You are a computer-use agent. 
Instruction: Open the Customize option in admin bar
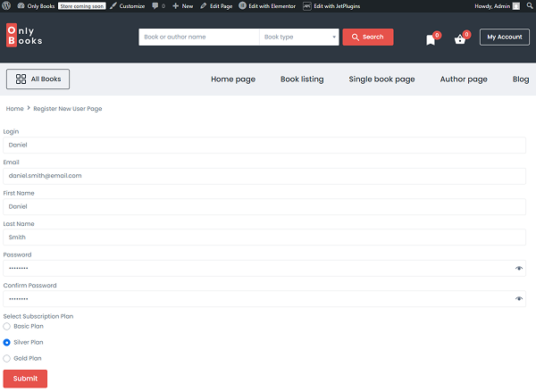click(128, 6)
